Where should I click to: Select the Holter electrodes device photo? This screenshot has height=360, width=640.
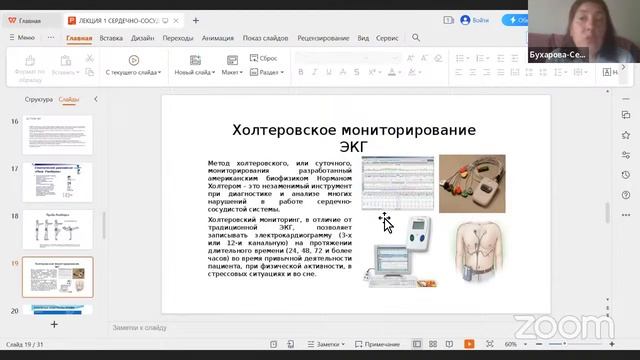(472, 184)
